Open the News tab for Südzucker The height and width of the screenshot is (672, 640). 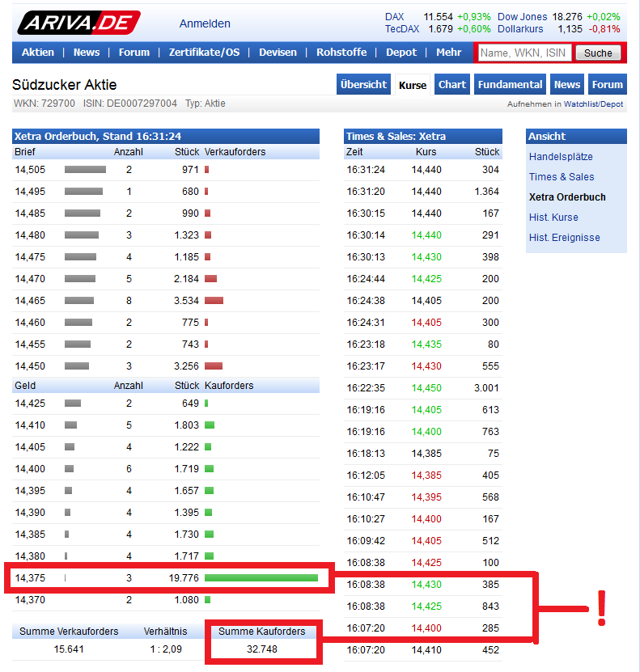567,84
